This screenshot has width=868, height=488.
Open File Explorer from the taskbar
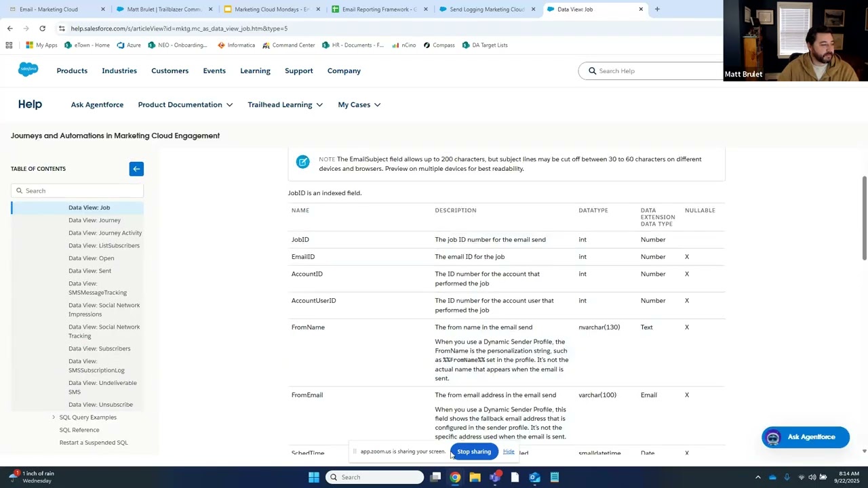(x=475, y=477)
